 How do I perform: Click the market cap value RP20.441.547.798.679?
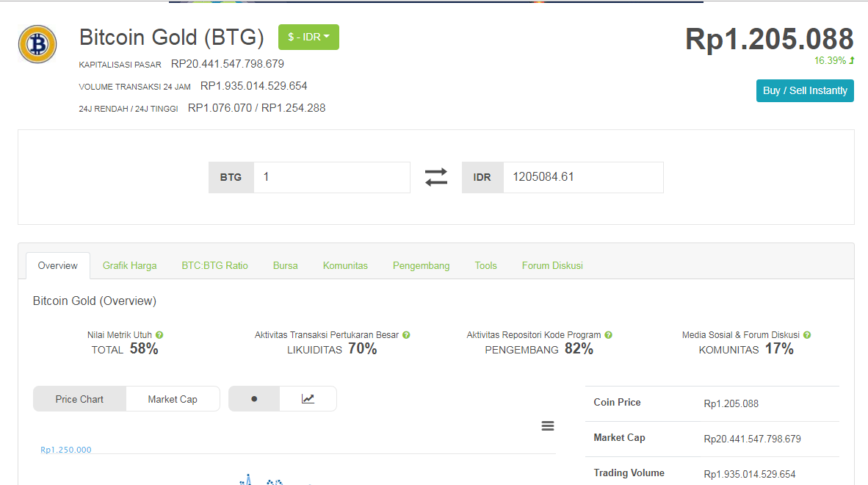tap(228, 64)
